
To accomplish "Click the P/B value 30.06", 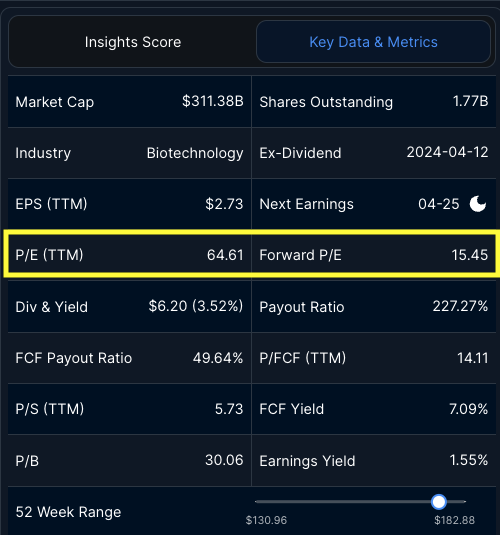I will [x=224, y=460].
